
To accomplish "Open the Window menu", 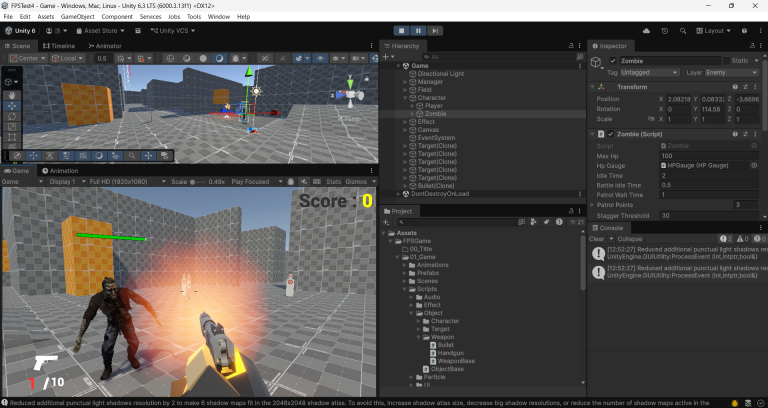I will (218, 17).
